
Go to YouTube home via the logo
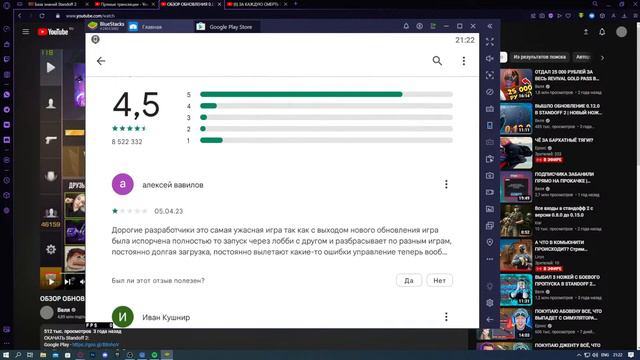[53, 31]
